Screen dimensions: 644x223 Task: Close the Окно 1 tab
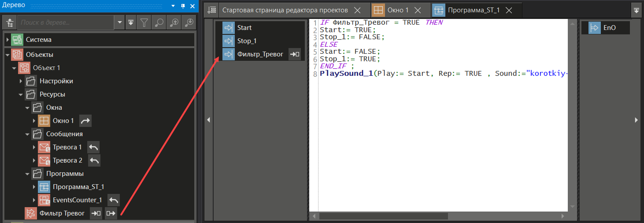(418, 10)
